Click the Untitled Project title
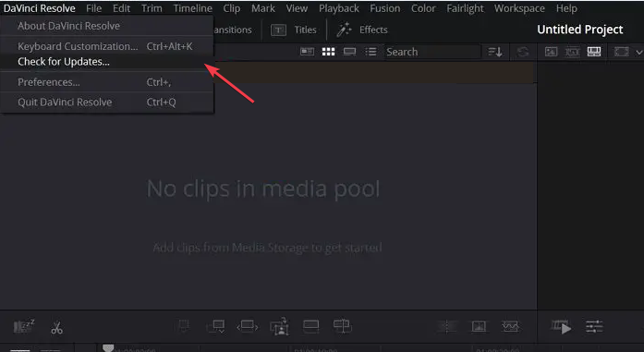This screenshot has width=644, height=352. (580, 30)
